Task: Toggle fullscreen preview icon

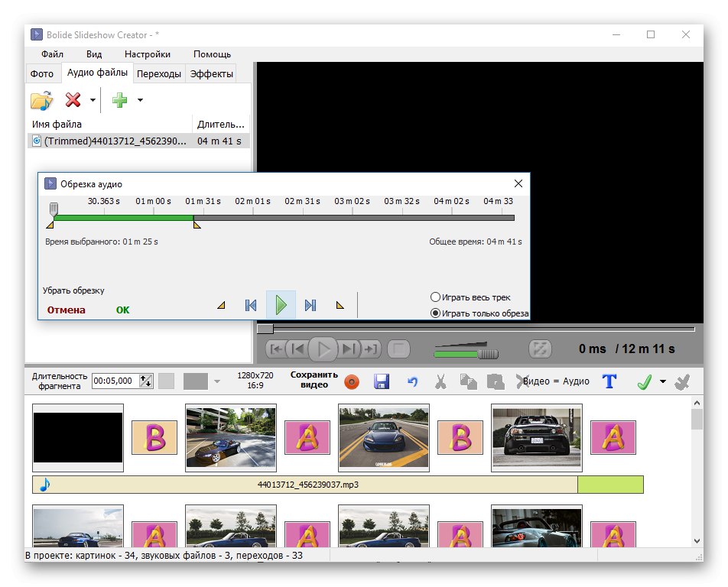Action: click(x=540, y=349)
